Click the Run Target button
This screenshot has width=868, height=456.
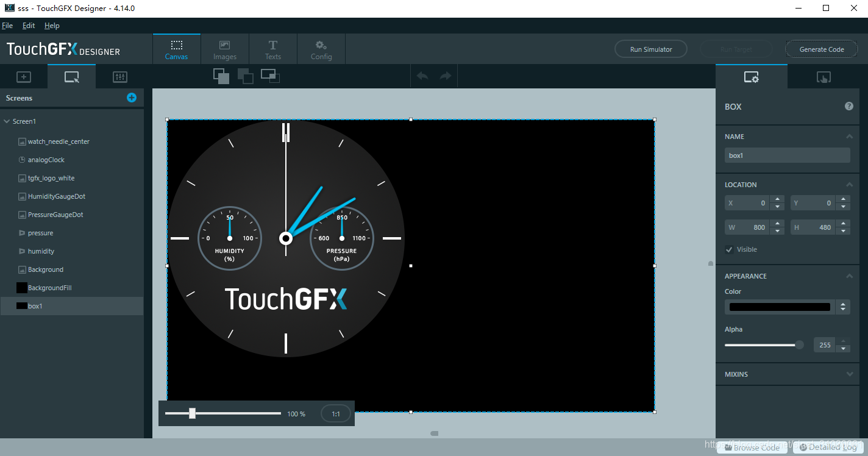(736, 49)
